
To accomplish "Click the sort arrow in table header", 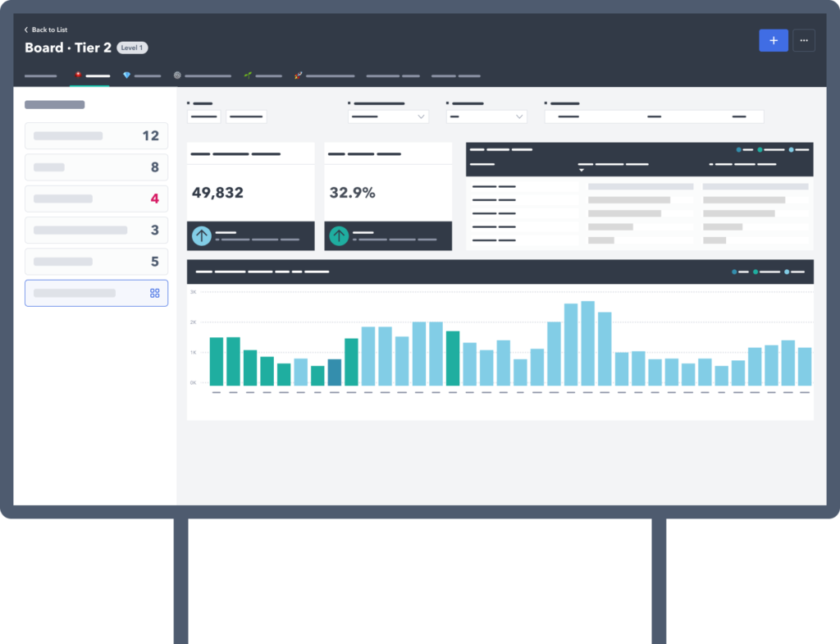I will (x=582, y=171).
